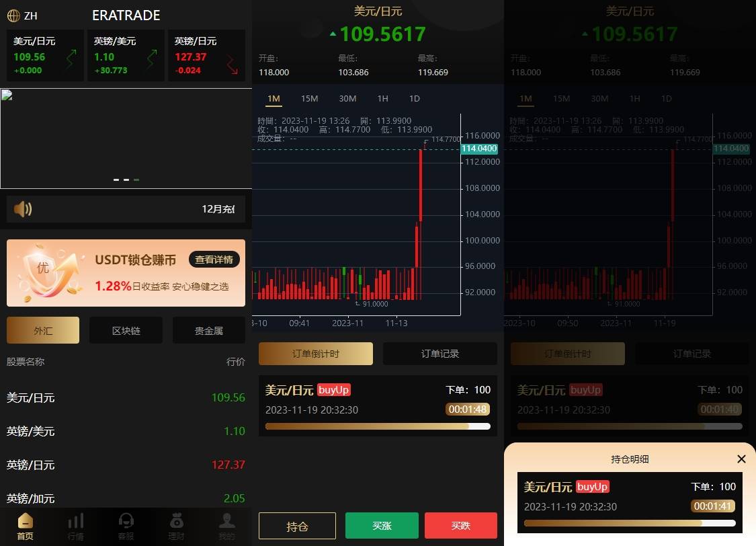Open the language selector globe icon
This screenshot has width=756, height=546.
pyautogui.click(x=14, y=15)
